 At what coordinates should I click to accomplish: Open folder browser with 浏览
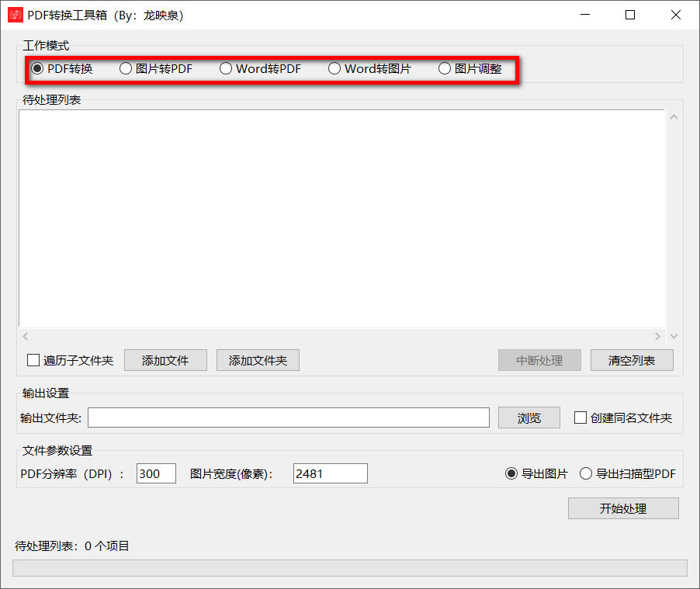coord(528,417)
